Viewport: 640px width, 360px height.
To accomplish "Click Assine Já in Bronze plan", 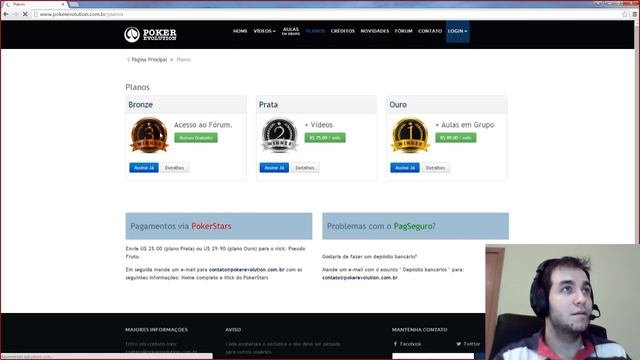I will [x=144, y=168].
